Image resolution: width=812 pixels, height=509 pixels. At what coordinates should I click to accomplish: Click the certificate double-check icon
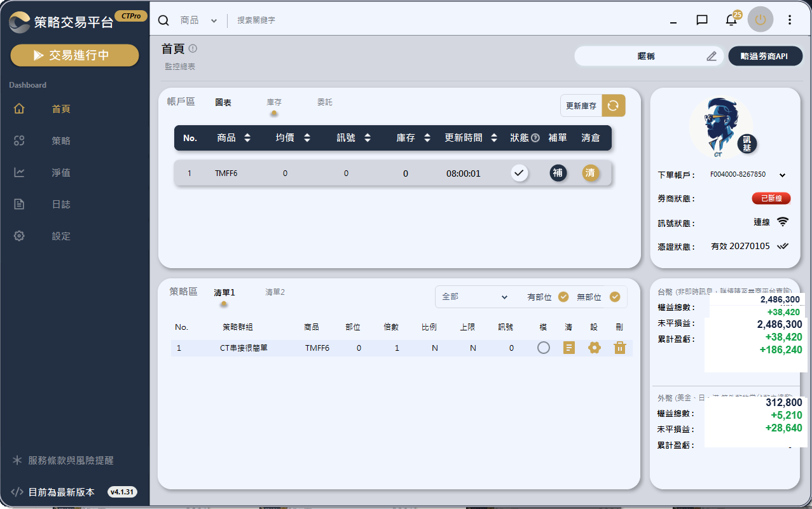pyautogui.click(x=783, y=246)
